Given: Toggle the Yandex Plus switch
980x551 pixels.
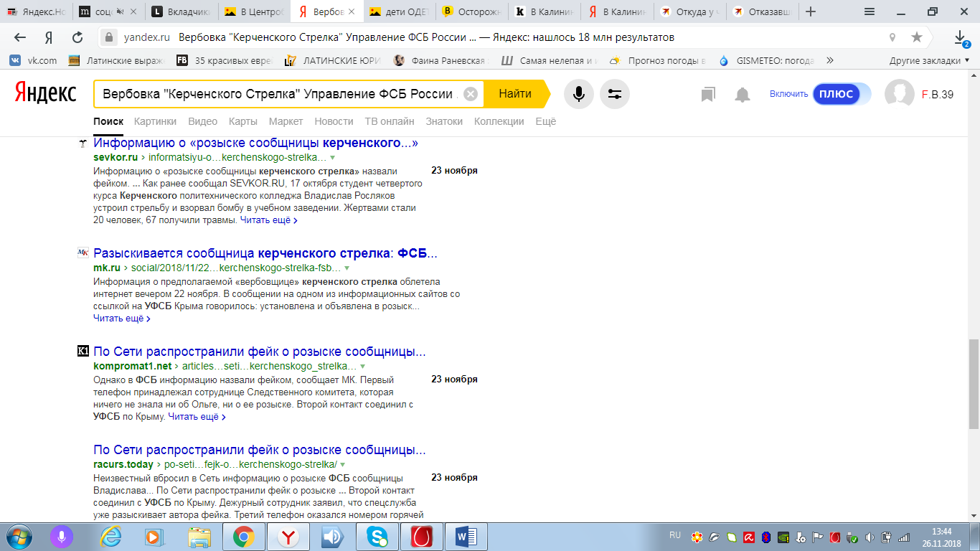Looking at the screenshot, I should click(841, 94).
